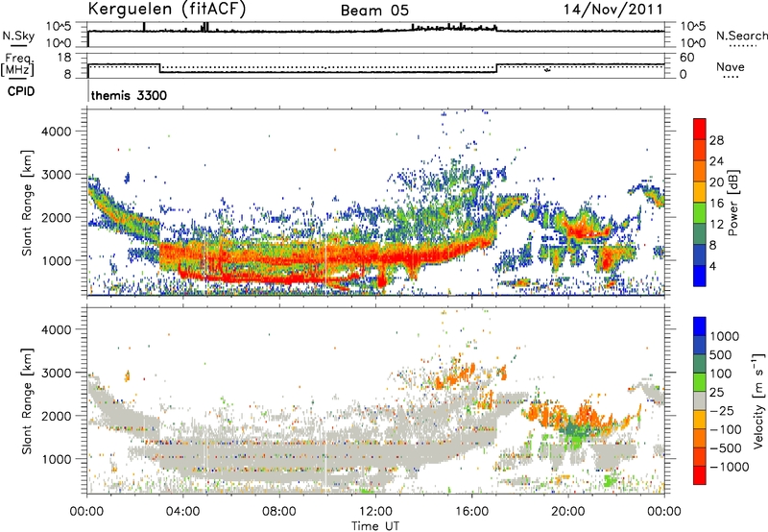Pick the dark green 8–12 dB colorbar segment

pos(700,234)
